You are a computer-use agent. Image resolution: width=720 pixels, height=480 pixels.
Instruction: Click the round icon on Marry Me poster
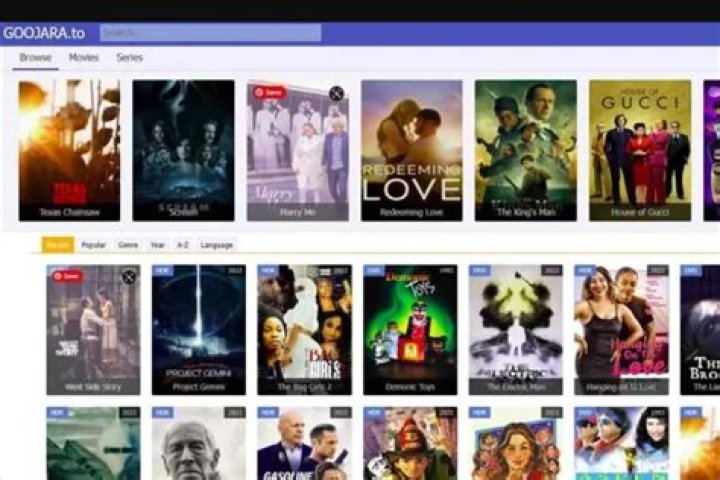coord(336,93)
